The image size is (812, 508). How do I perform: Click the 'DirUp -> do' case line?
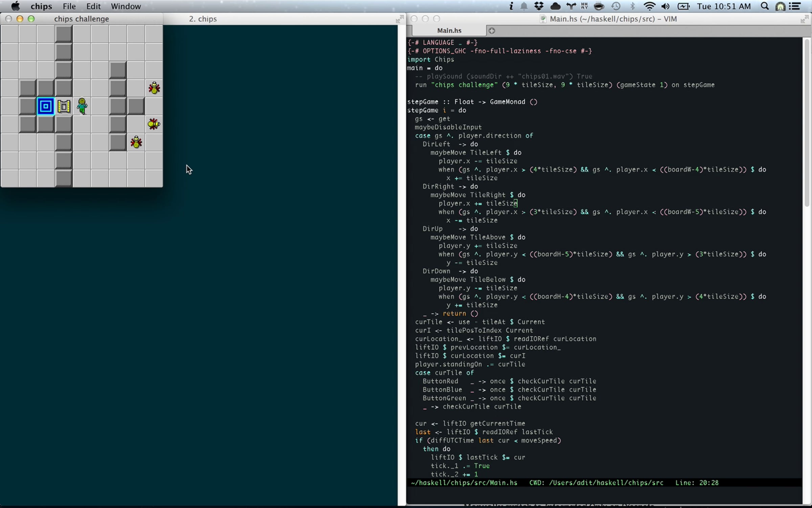(x=450, y=229)
